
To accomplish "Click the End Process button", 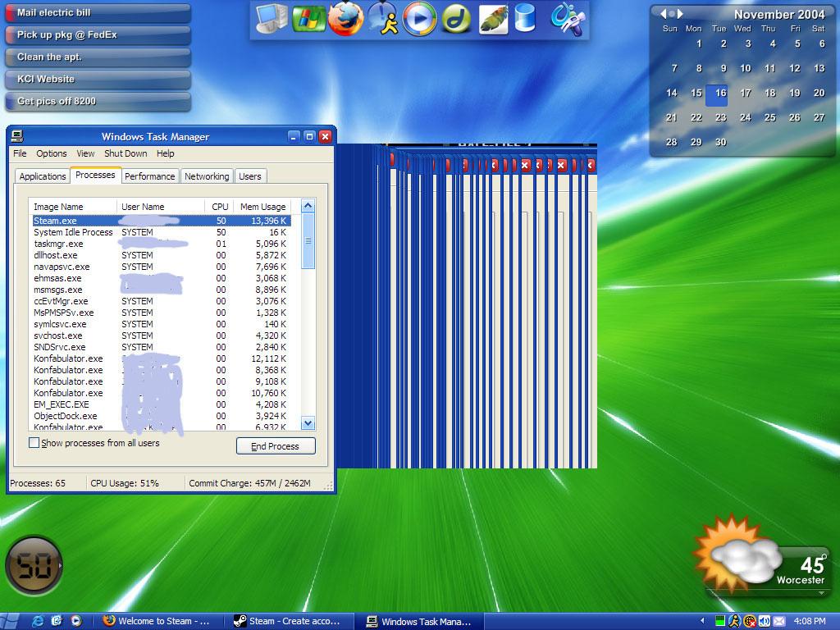I will 275,446.
